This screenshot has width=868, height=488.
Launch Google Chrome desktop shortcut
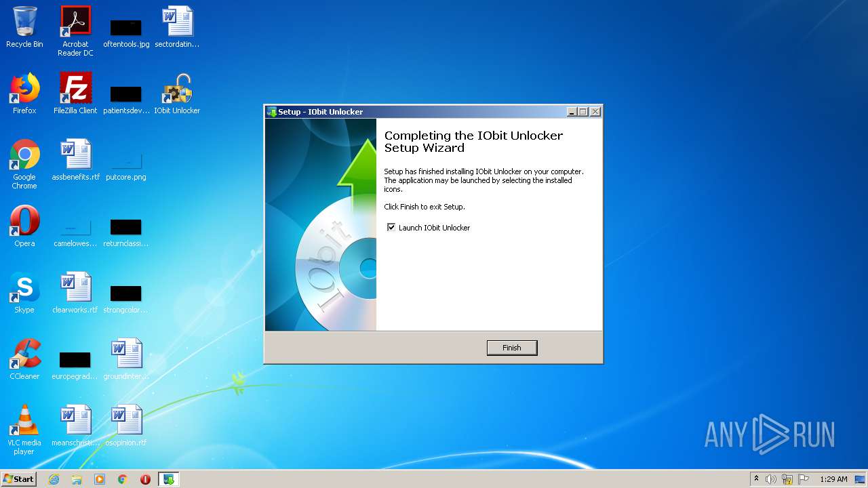(x=24, y=164)
